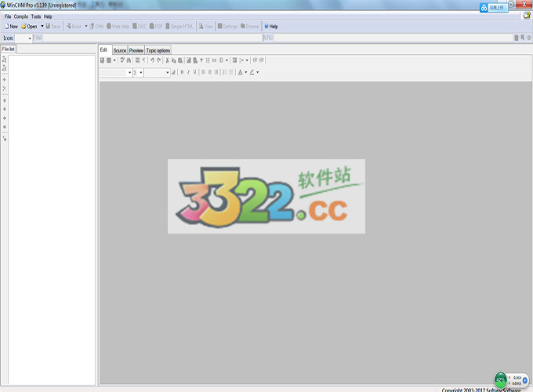533x392 pixels.
Task: Expand the Build dropdown arrow
Action: coord(86,26)
